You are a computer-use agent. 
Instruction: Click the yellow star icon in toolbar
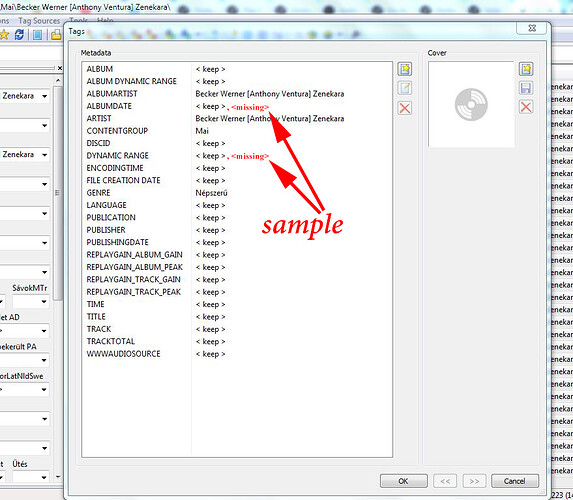pyautogui.click(x=4, y=35)
